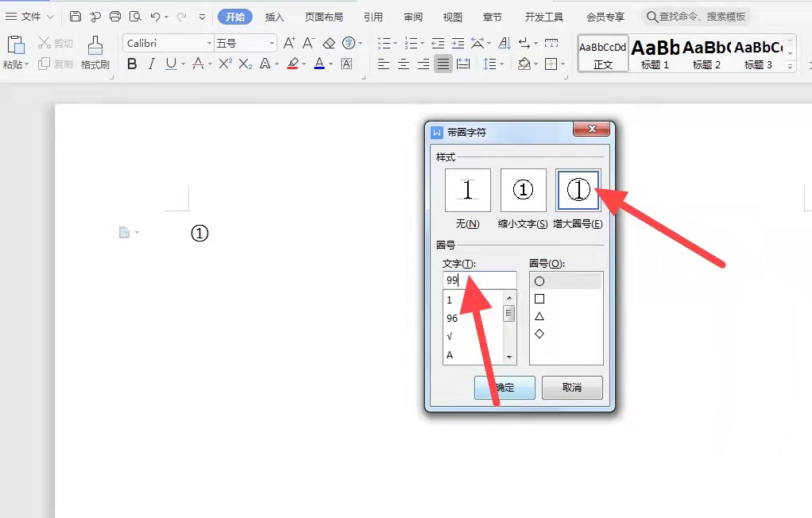812x518 pixels.
Task: Expand the 文件 menu arrow
Action: click(x=50, y=17)
